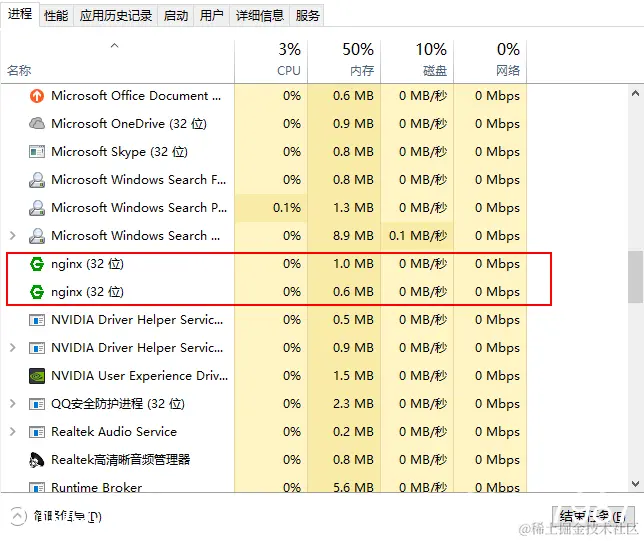Select Microsoft OneDrive (32 位) row name
The width and height of the screenshot is (644, 541).
click(129, 124)
